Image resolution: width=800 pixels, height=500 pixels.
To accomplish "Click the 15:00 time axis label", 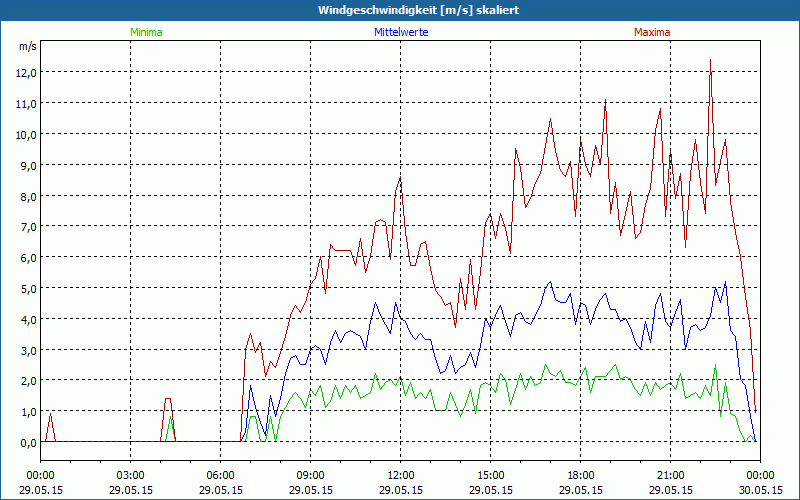I will coord(491,476).
